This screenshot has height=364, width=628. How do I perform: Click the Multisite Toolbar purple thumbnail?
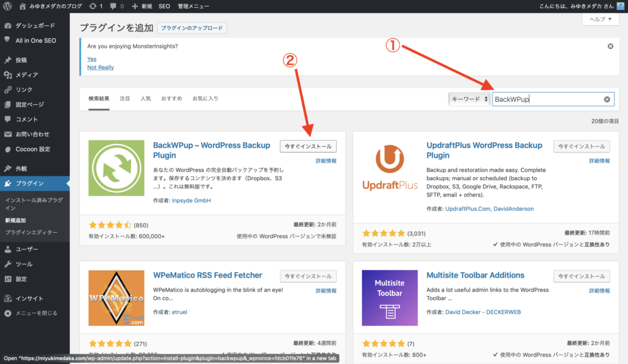click(x=389, y=298)
